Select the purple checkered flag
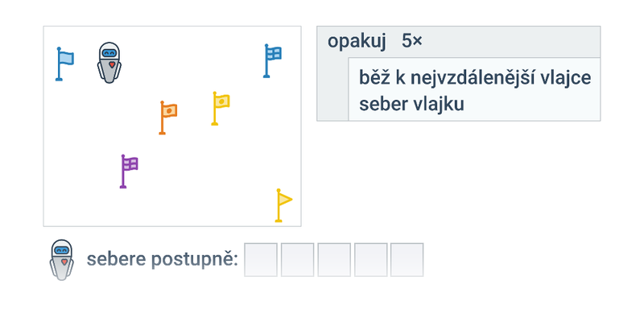The height and width of the screenshot is (322, 644). click(x=129, y=171)
